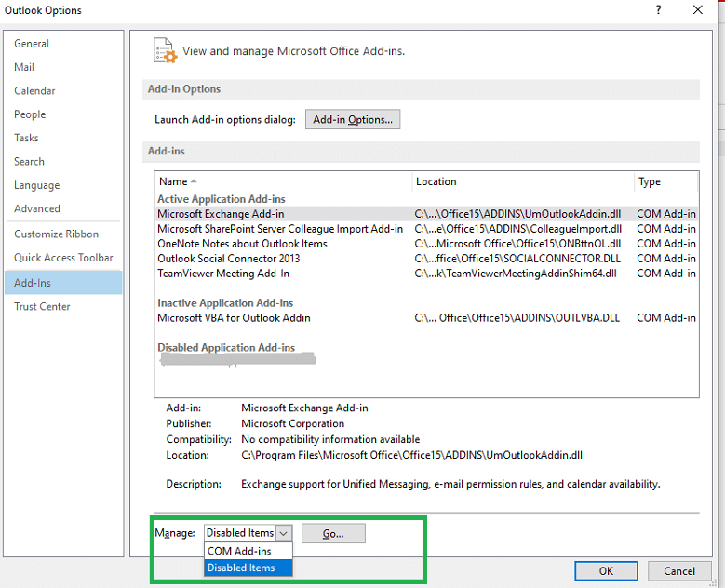Click the ColleagueImport.dll location cell
Screen dimensions: 725x588
click(x=517, y=229)
